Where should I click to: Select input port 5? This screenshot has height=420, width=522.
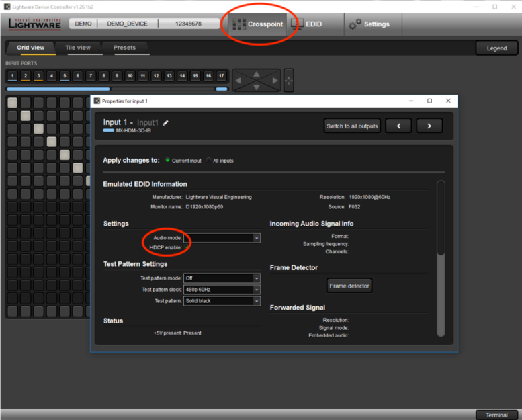64,76
